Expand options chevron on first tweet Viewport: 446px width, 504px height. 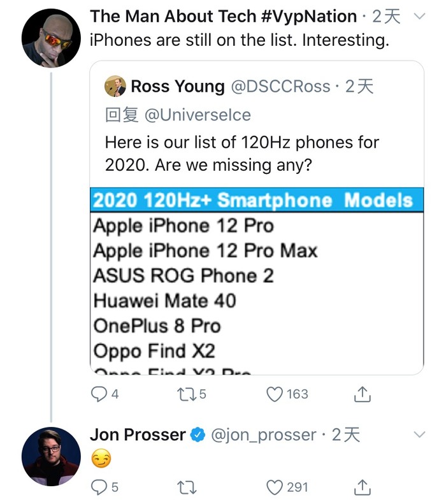(x=419, y=16)
